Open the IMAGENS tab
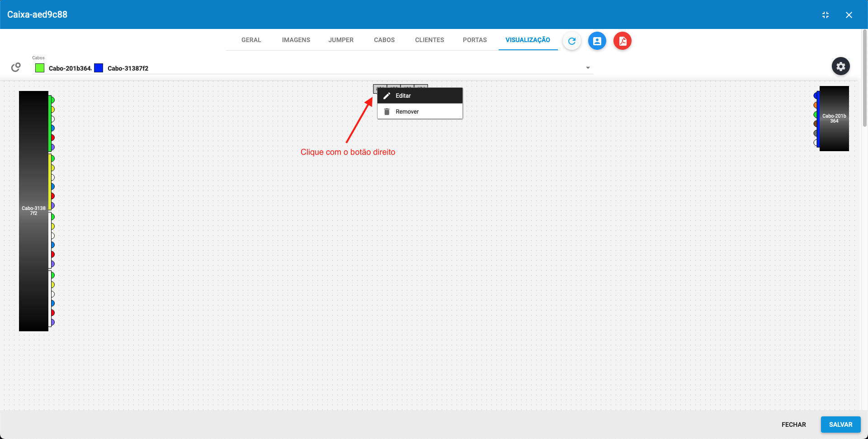868x439 pixels. tap(296, 40)
